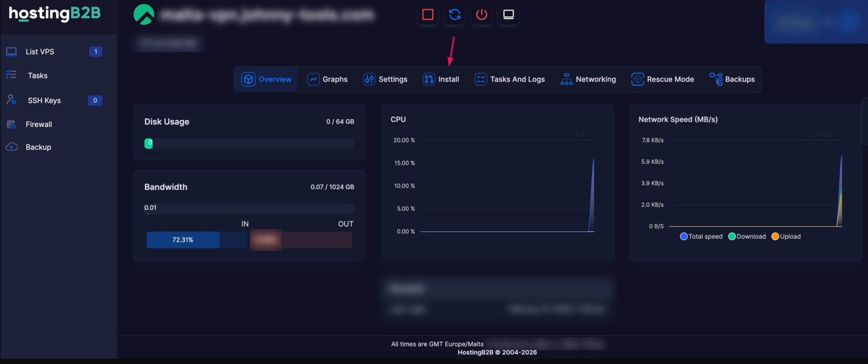Click the red Power off icon
This screenshot has height=364, width=868.
coord(481,15)
